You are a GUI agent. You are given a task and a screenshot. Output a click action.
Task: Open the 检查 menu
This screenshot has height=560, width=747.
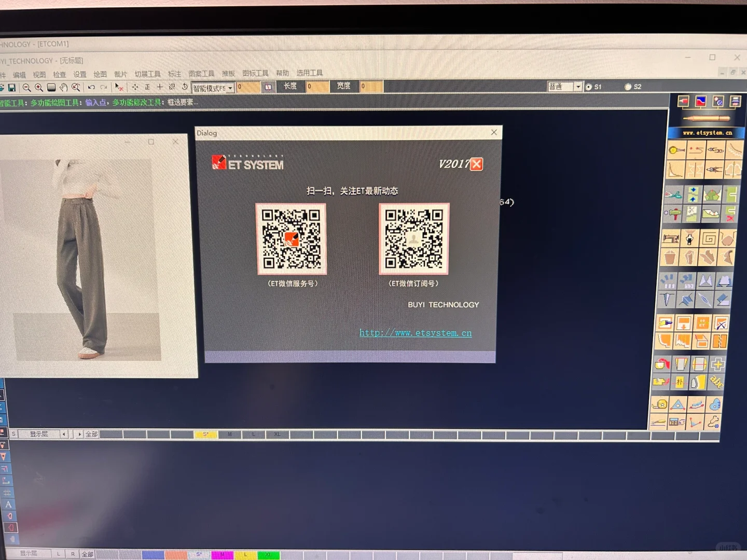click(x=60, y=75)
